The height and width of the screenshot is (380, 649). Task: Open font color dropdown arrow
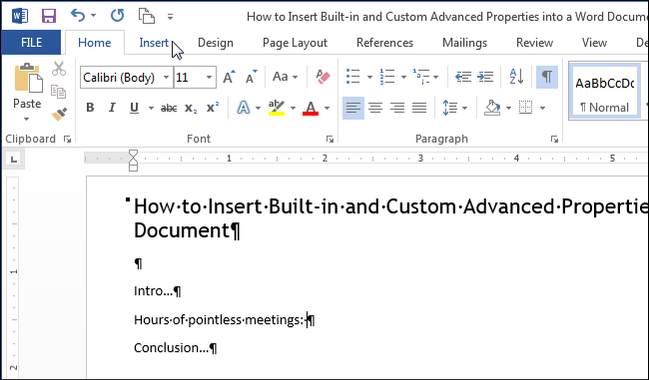pos(327,108)
